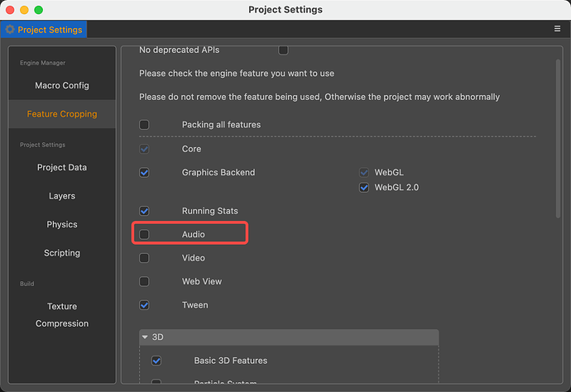571x392 pixels.
Task: Disable the Graphics Backend checkbox
Action: [x=145, y=173]
